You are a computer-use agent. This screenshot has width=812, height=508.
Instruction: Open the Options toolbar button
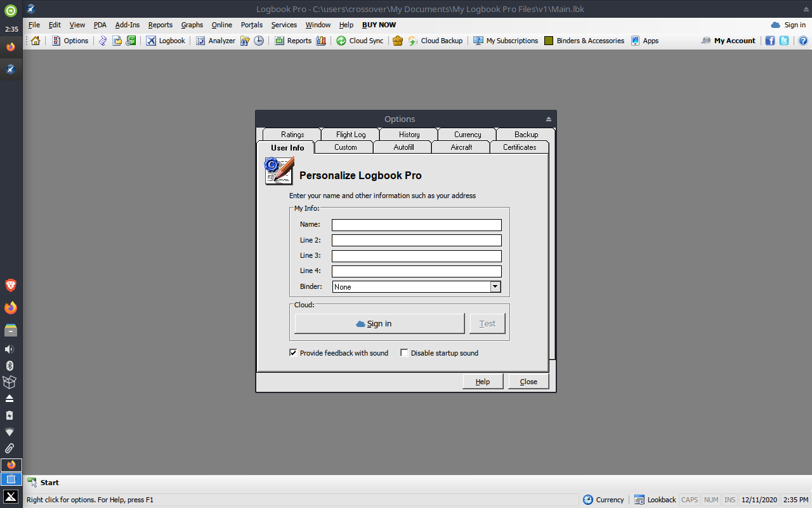point(70,41)
